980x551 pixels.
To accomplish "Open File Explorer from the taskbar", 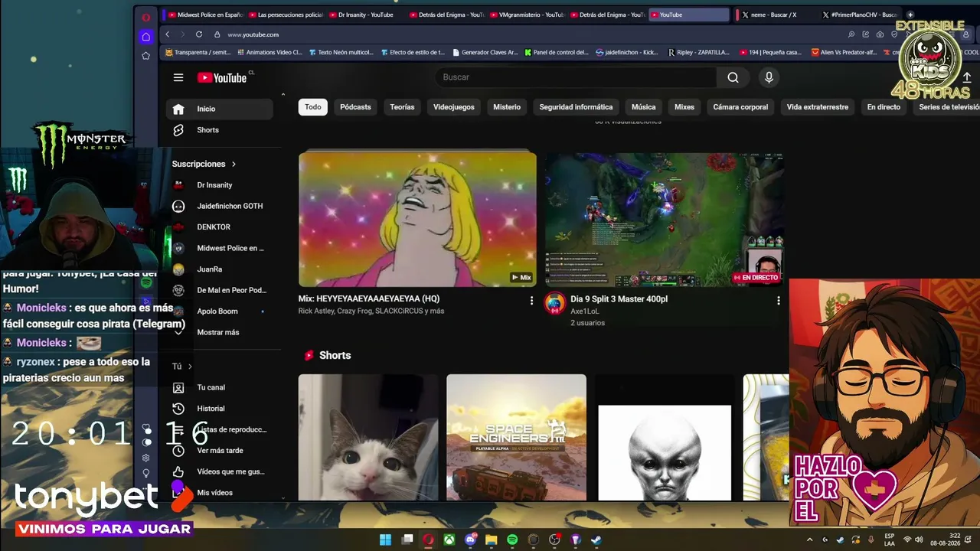I will pos(491,540).
